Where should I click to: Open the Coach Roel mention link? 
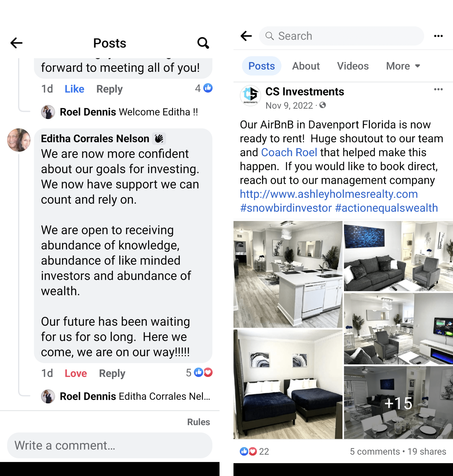coord(289,152)
